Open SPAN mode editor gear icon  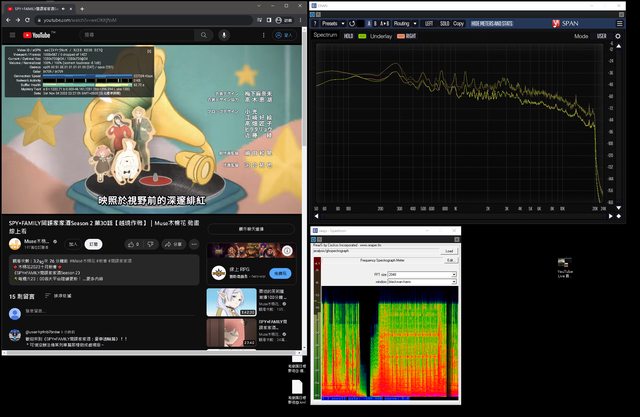pyautogui.click(x=618, y=36)
